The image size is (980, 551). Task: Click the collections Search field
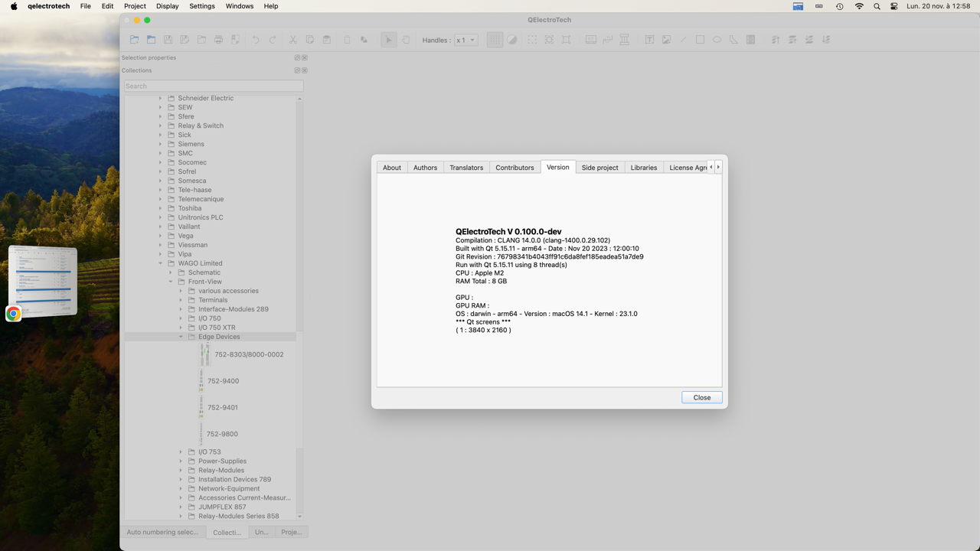pos(214,86)
